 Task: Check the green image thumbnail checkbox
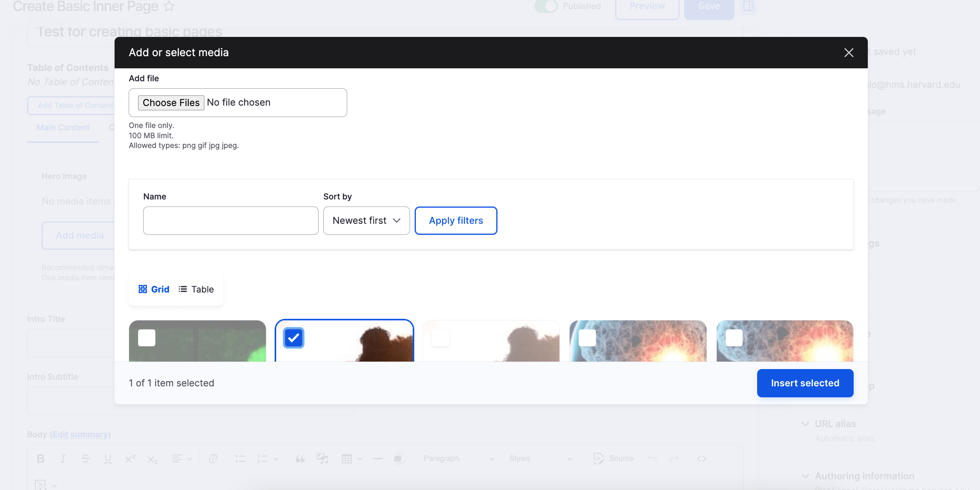(147, 338)
